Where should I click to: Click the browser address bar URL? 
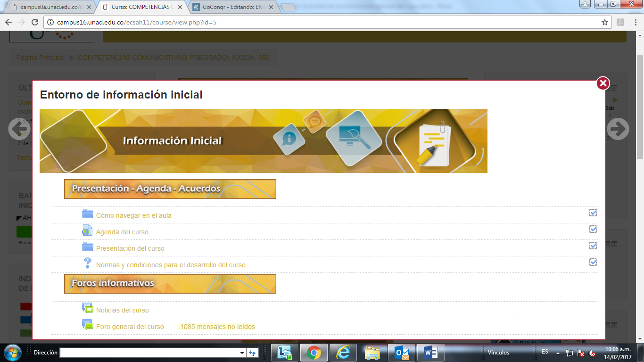click(x=137, y=22)
